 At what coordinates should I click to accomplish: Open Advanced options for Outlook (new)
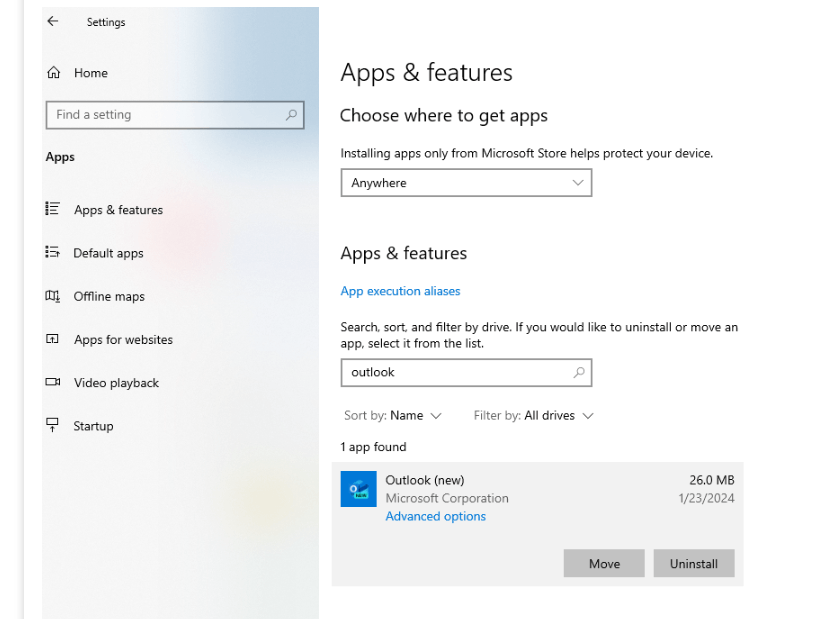(436, 516)
